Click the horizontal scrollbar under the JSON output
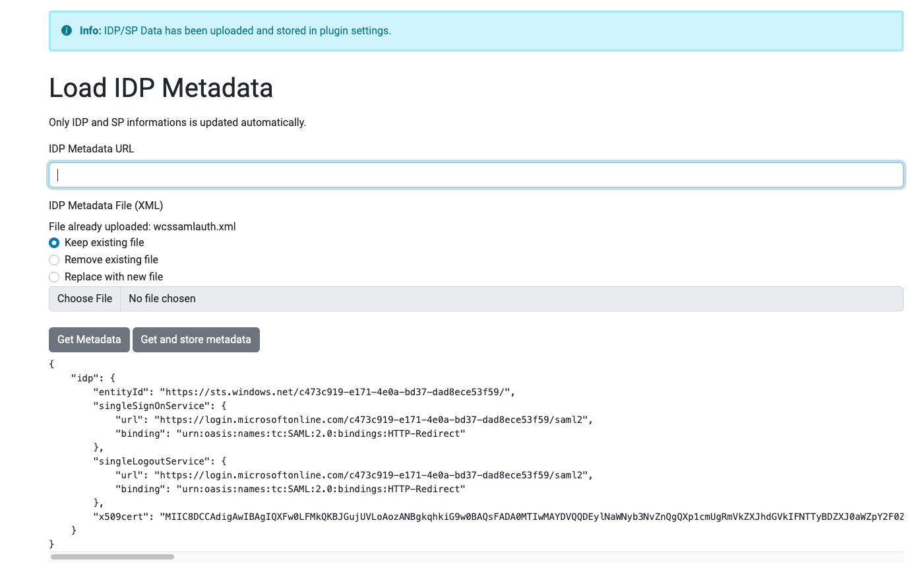The image size is (924, 576). pyautogui.click(x=112, y=557)
